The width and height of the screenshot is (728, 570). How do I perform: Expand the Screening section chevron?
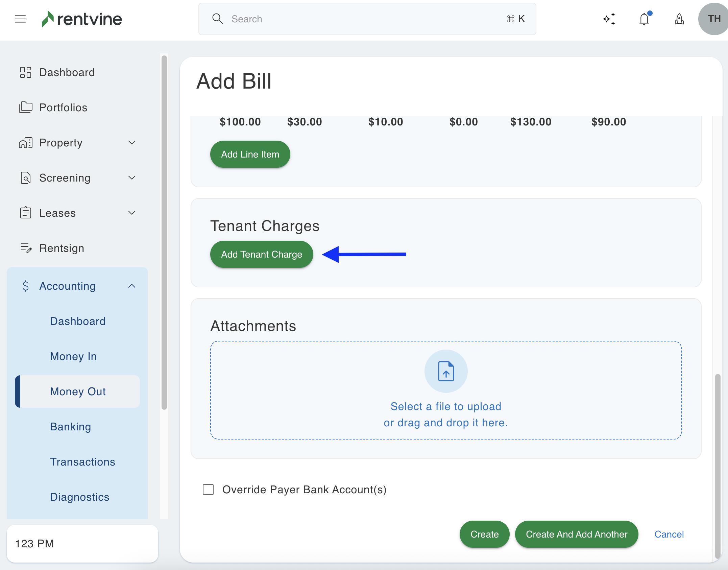[132, 178]
